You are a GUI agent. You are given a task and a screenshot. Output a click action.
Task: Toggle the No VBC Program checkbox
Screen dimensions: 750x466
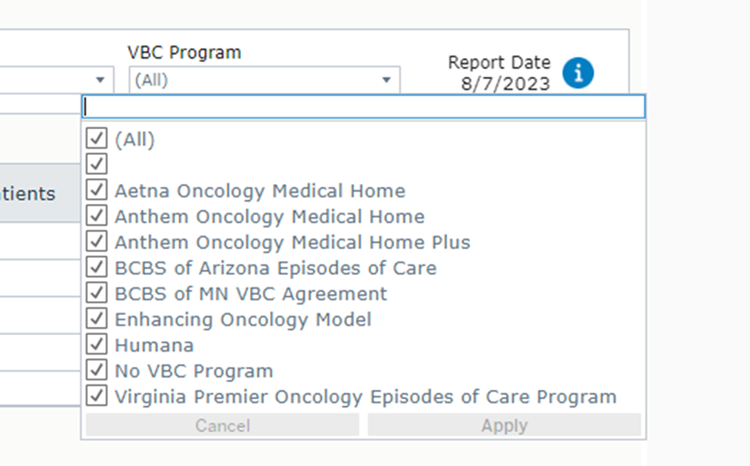97,371
